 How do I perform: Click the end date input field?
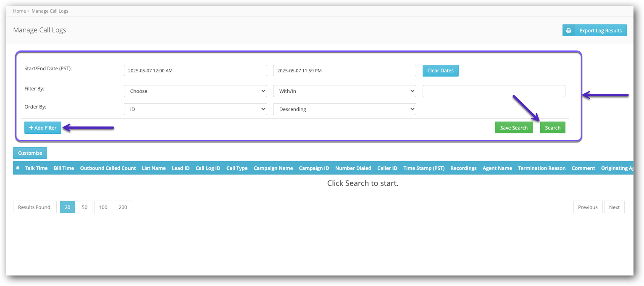[344, 71]
